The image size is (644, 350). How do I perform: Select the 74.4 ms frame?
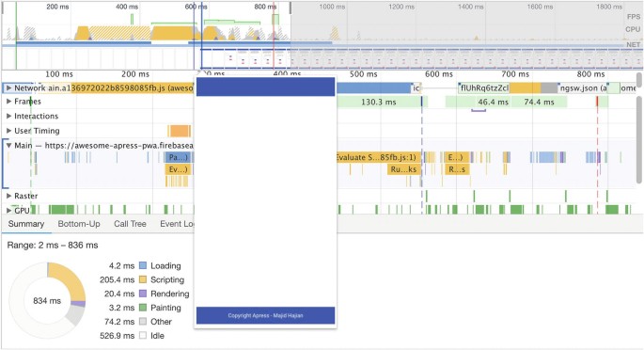[539, 102]
